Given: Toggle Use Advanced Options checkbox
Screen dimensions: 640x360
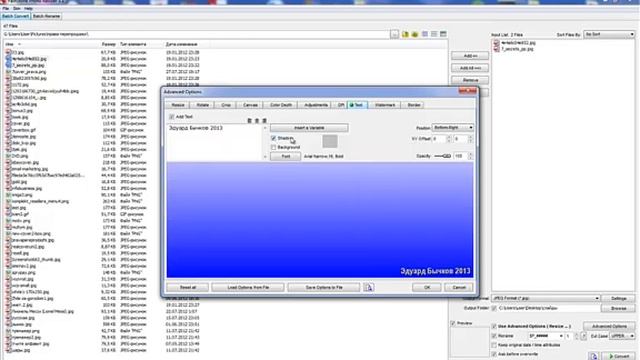Looking at the screenshot, I should (494, 327).
